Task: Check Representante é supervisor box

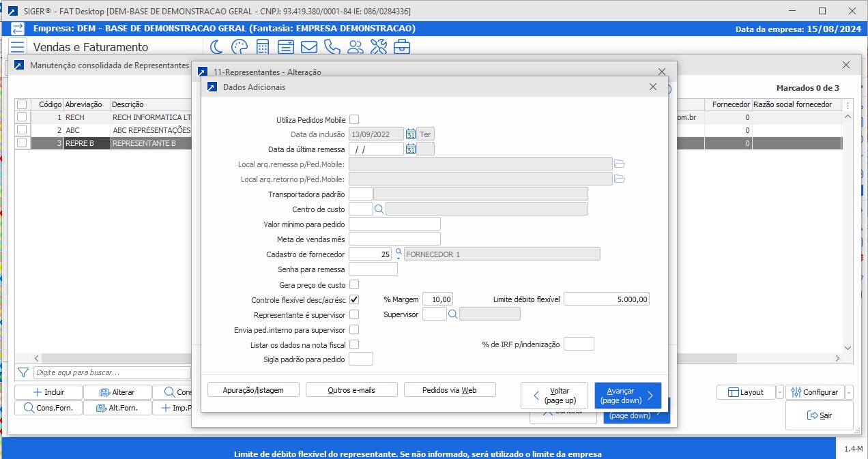Action: 354,314
